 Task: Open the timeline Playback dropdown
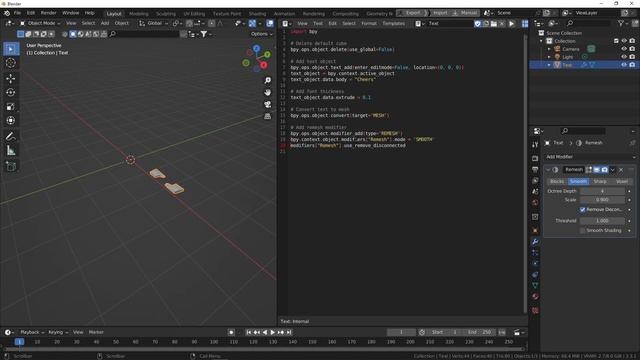[x=32, y=332]
